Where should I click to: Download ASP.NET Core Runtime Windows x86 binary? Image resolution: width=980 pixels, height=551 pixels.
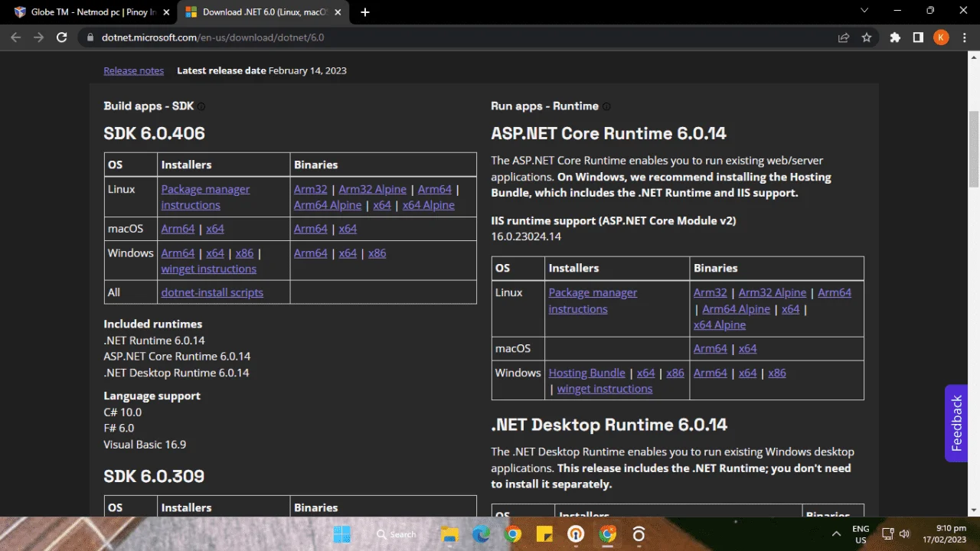click(777, 373)
